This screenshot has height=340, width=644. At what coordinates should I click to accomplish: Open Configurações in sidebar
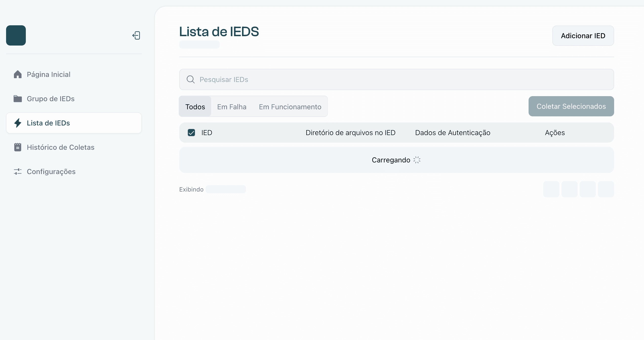point(74,172)
